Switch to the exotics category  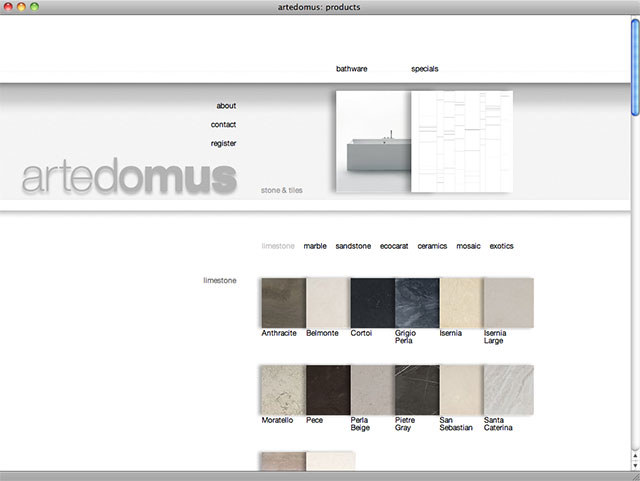point(501,246)
